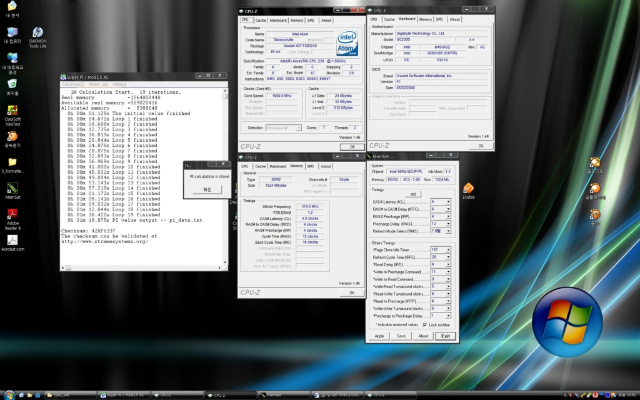Click OK in top-right CPU-Z window
The width and height of the screenshot is (640, 400).
click(481, 146)
